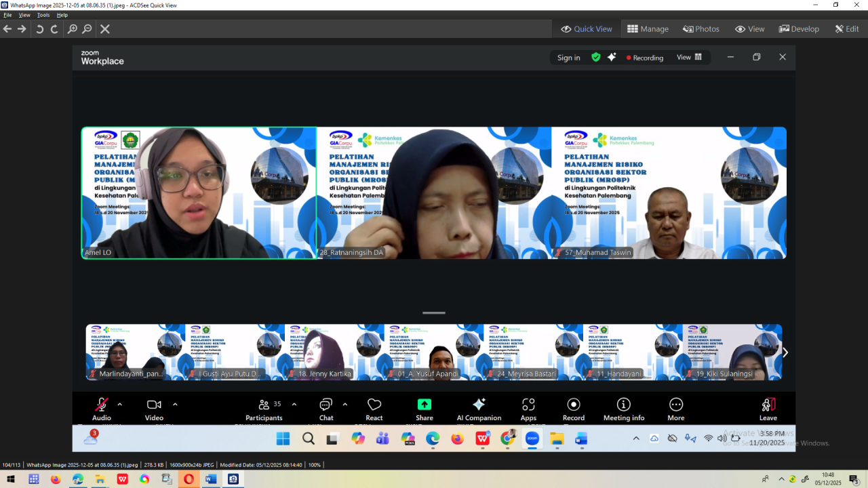Switch to Photos mode
The height and width of the screenshot is (488, 868).
click(701, 29)
